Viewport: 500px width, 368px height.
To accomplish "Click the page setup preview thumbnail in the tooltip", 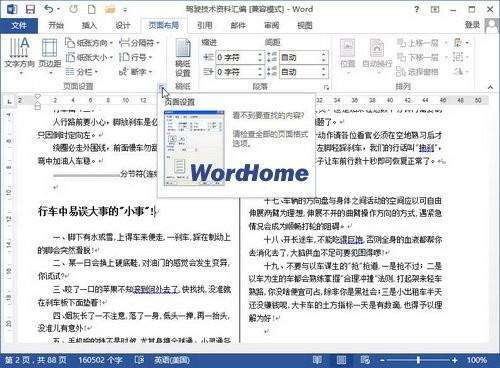I will [x=194, y=148].
